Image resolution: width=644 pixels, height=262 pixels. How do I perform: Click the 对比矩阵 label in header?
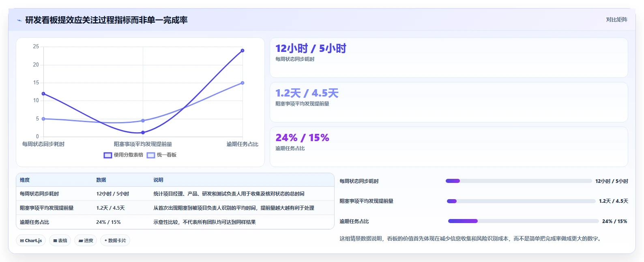click(616, 19)
